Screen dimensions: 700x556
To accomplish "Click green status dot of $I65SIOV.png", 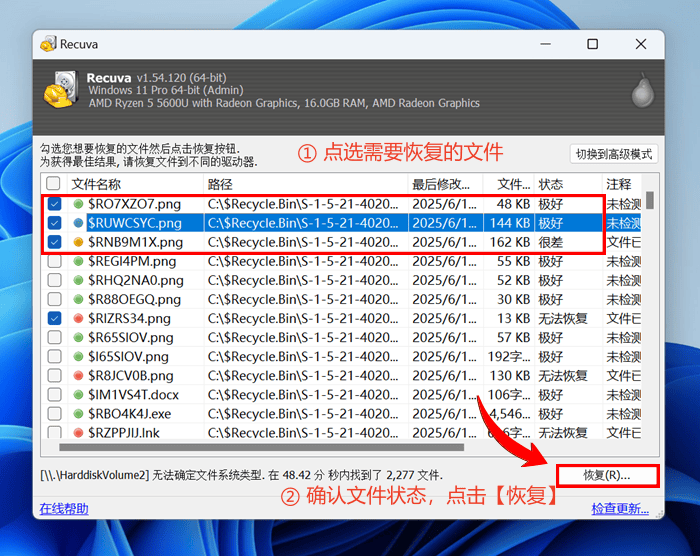I will 78,356.
